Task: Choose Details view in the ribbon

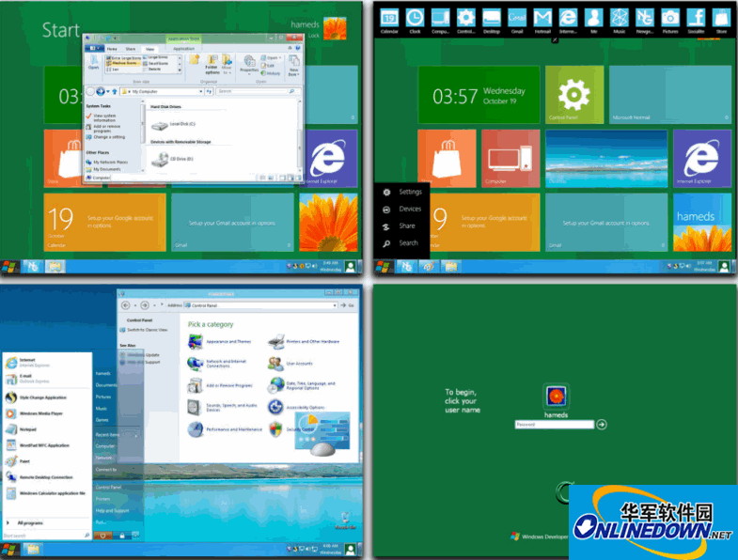Action: coord(152,70)
